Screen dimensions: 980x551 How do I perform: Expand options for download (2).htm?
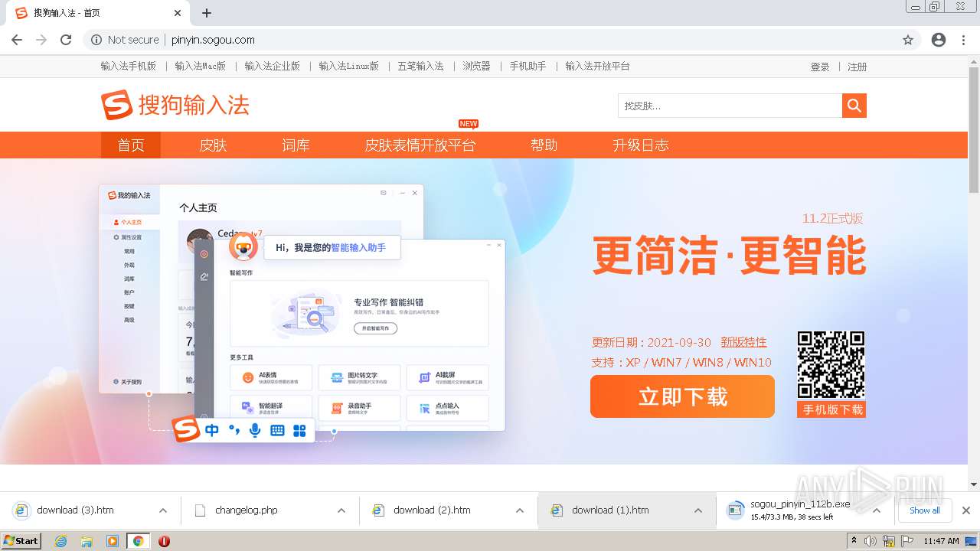(520, 510)
